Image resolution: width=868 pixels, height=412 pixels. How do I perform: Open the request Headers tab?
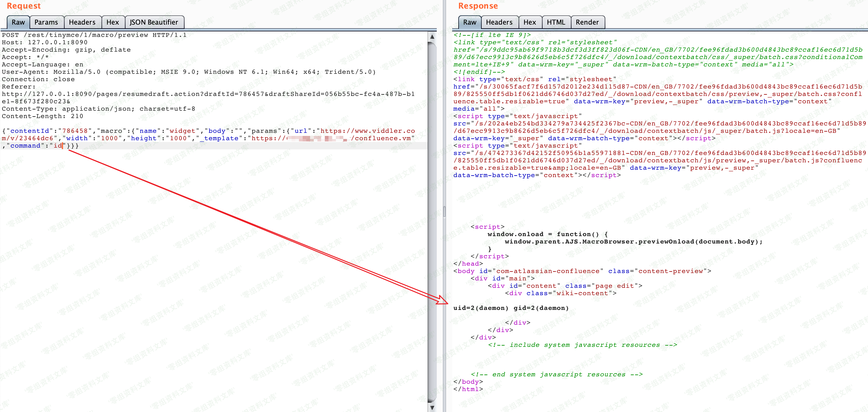pos(82,22)
